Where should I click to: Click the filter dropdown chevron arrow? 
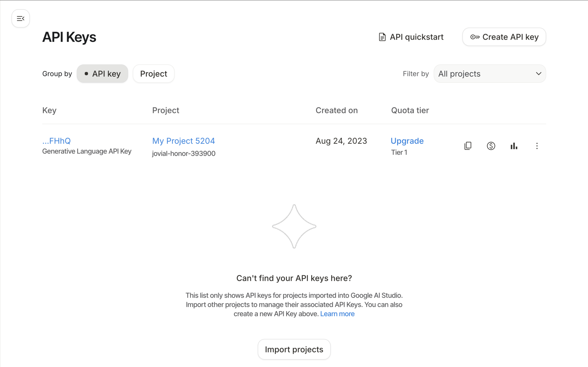(x=538, y=74)
